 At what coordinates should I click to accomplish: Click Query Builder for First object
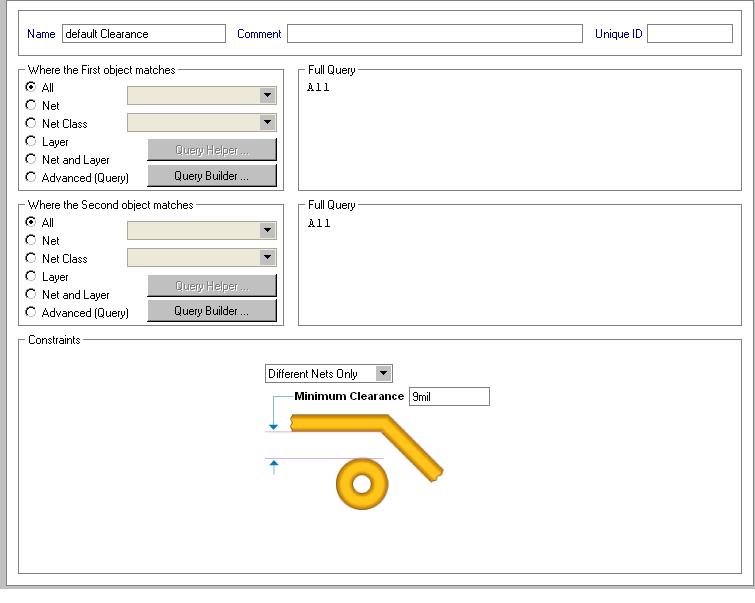click(211, 176)
